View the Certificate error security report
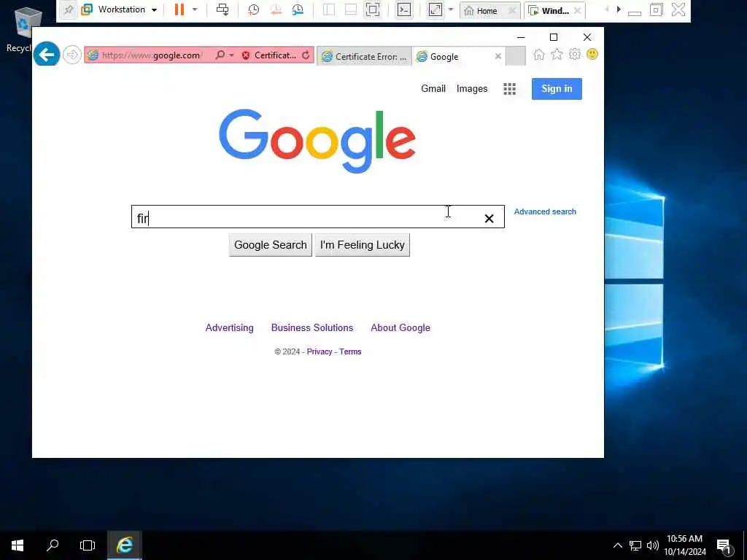This screenshot has height=560, width=747. pos(270,55)
